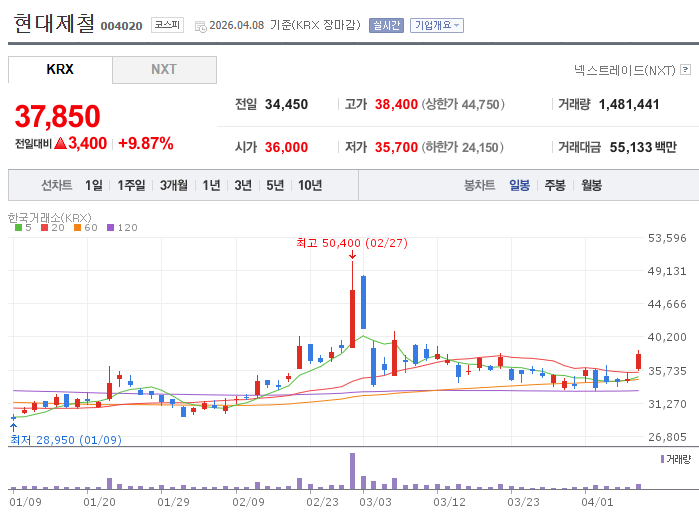This screenshot has width=699, height=514.
Task: Select the 3개월 line chart period
Action: [173, 185]
